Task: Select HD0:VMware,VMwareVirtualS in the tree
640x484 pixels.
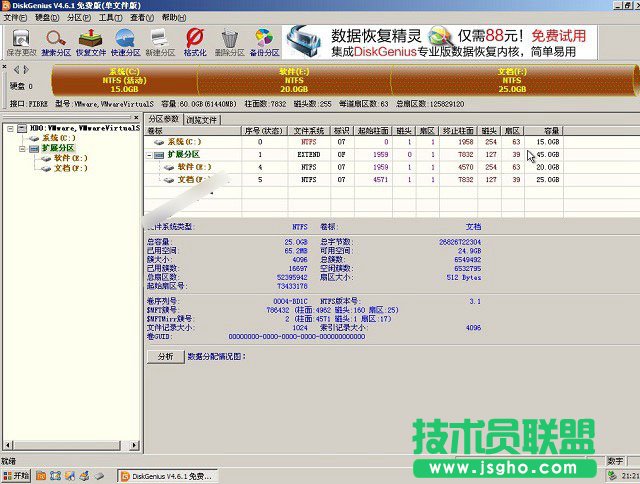Action: [x=84, y=128]
